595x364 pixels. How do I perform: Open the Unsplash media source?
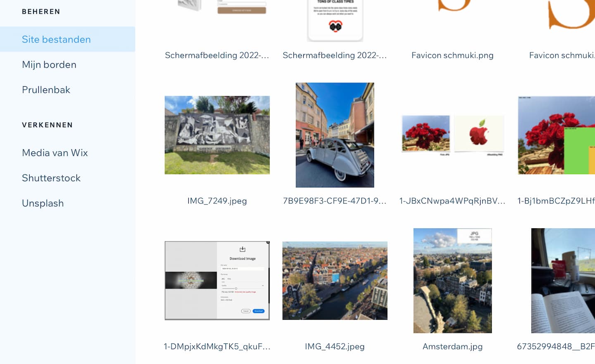click(x=43, y=203)
